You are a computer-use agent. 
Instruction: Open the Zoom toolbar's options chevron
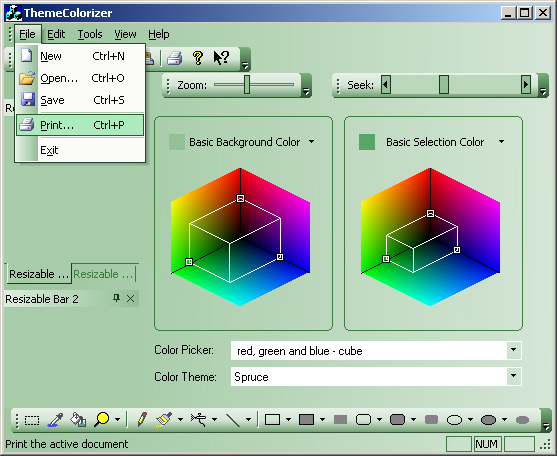(306, 86)
